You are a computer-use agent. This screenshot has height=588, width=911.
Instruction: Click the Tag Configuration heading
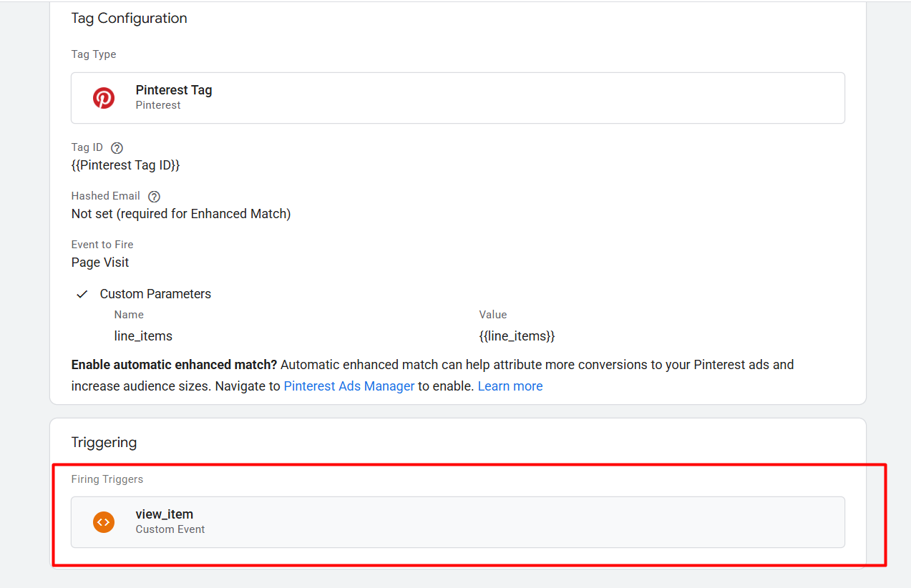click(x=129, y=19)
